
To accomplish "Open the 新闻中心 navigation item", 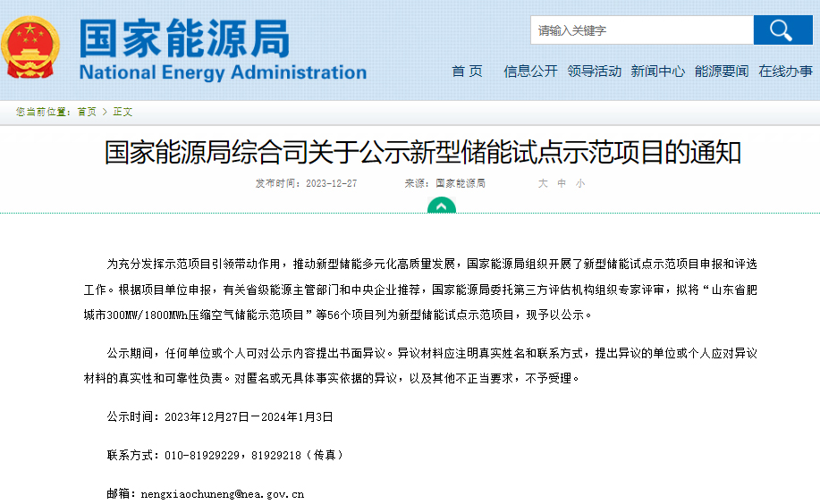I will (x=657, y=71).
